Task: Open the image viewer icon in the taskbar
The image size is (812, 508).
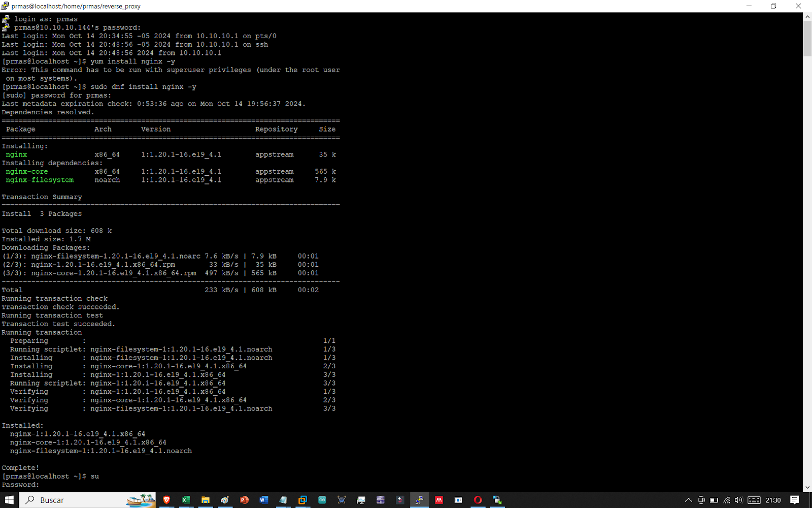Action: [361, 500]
